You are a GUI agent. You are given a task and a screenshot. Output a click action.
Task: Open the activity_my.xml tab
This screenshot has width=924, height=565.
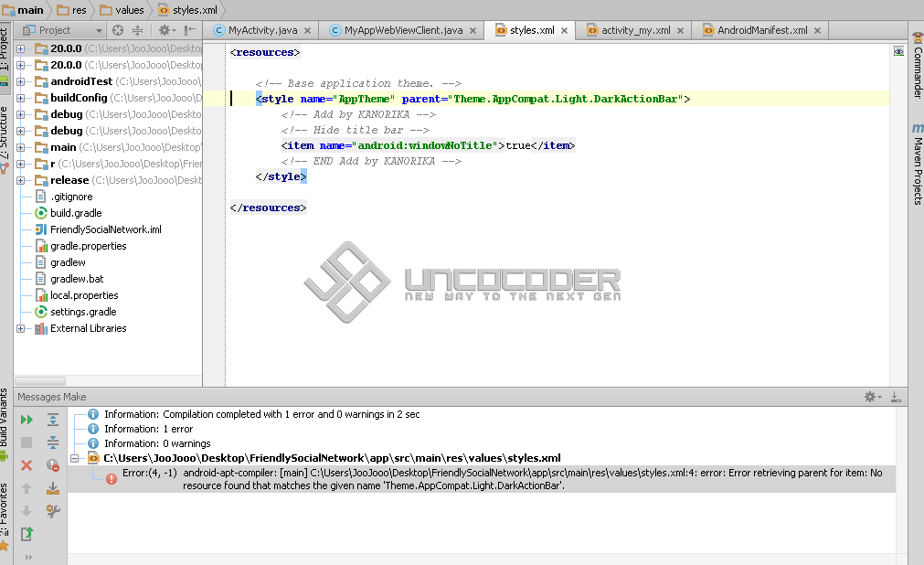pyautogui.click(x=636, y=30)
